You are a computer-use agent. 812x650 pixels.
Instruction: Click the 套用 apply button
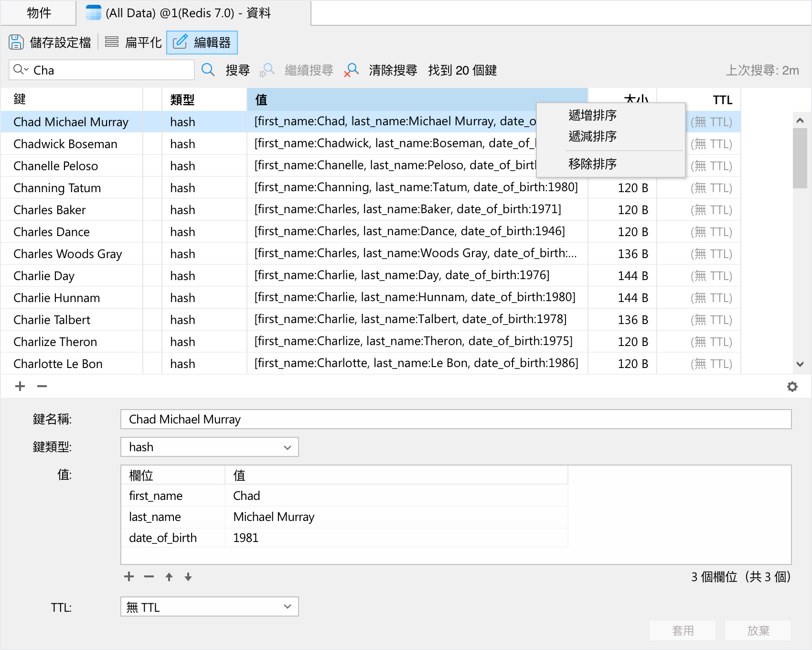[x=683, y=630]
